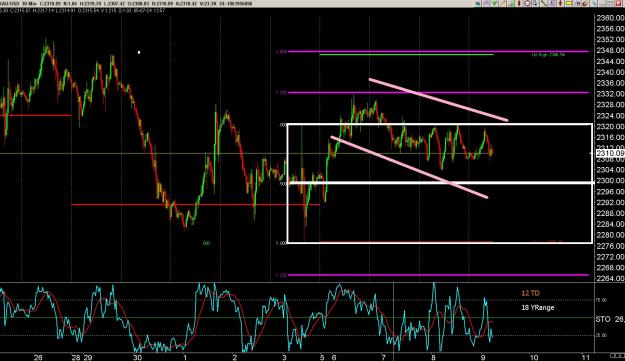The image size is (625, 361).
Task: Select the red circle toolbar icon
Action: pos(527,3)
